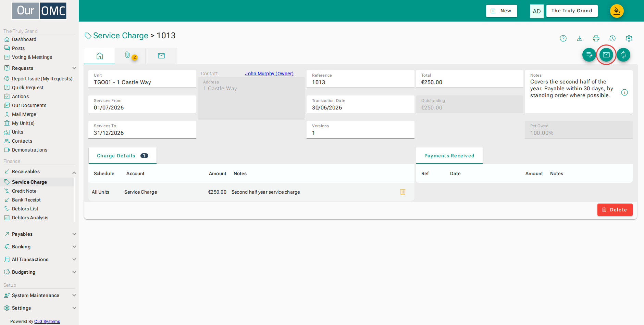This screenshot has height=325, width=644.
Task: Click the Total field €250.00
Action: point(470,79)
